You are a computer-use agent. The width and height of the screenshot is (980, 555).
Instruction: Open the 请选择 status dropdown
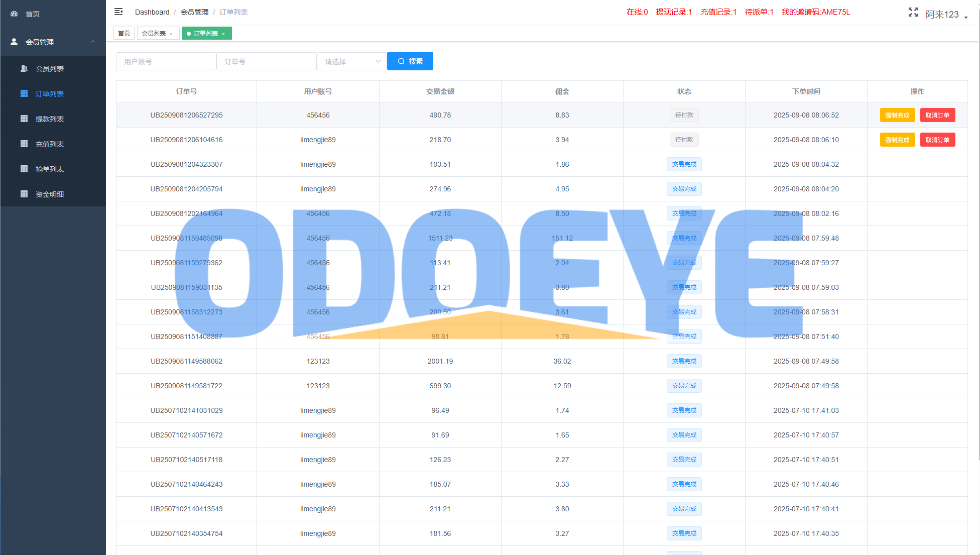click(351, 61)
